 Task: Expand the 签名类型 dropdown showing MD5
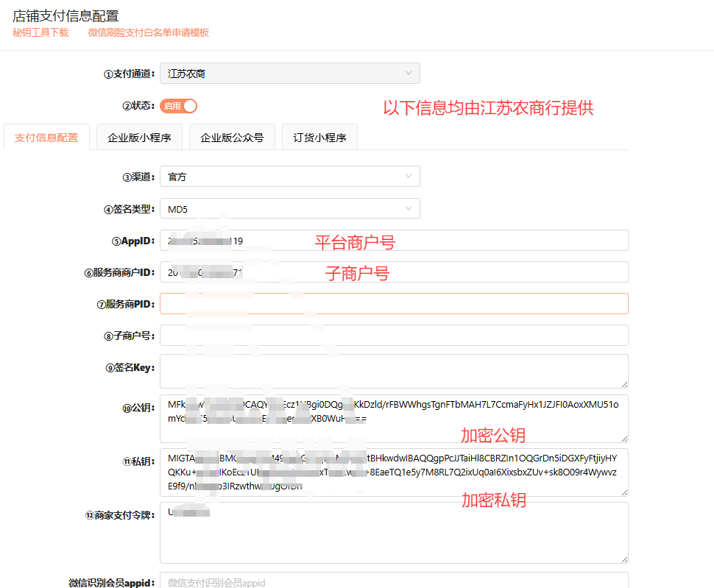pyautogui.click(x=289, y=208)
